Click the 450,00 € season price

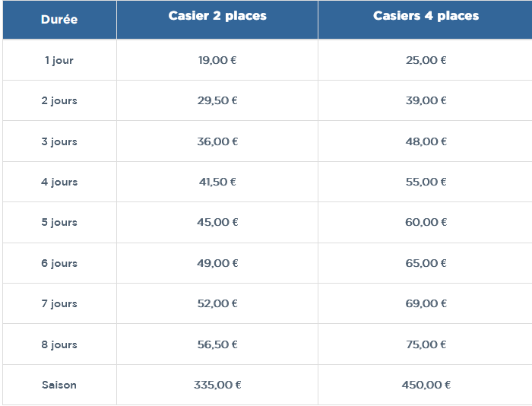[426, 385]
